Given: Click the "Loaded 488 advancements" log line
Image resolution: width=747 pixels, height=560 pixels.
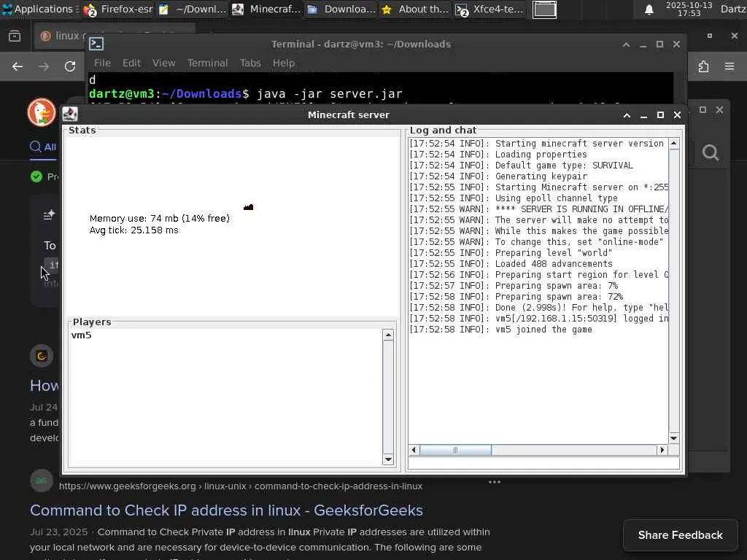Looking at the screenshot, I should point(511,264).
